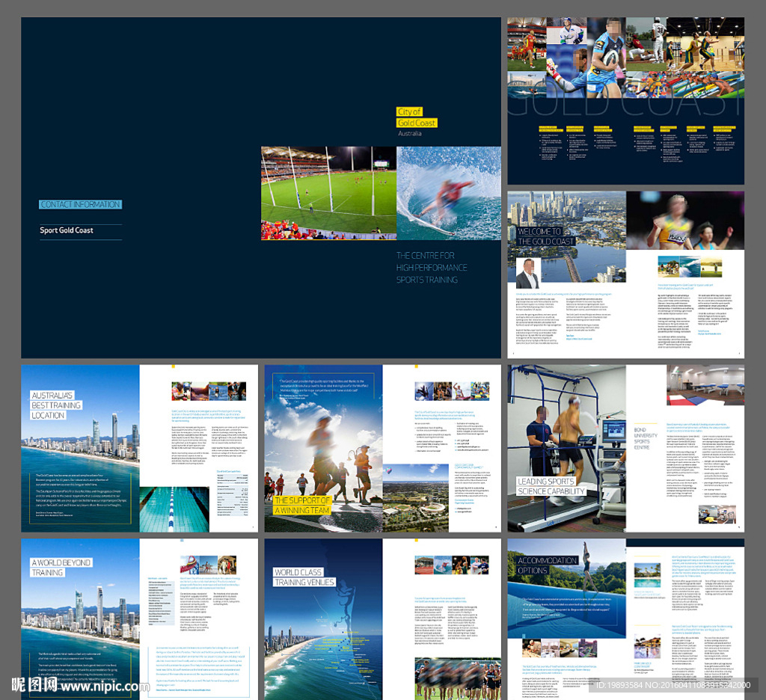This screenshot has width=766, height=700.
Task: Open the diver above pool photo
Action: point(567,589)
